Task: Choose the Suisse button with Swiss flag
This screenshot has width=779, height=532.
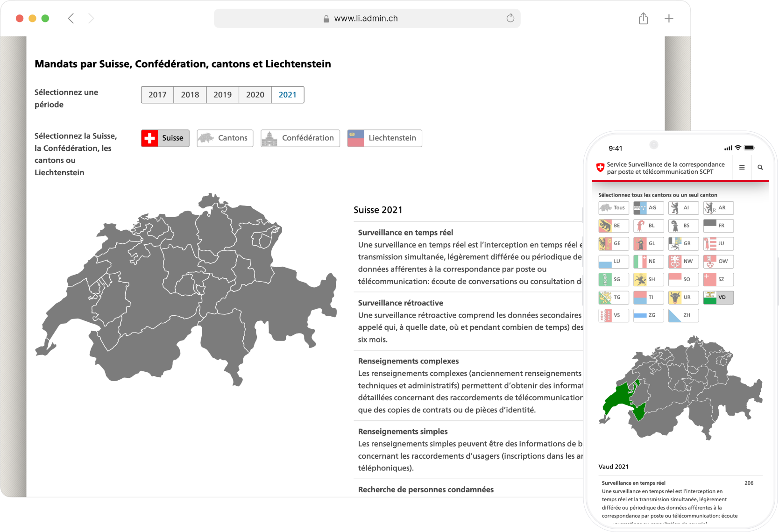Action: (x=165, y=138)
